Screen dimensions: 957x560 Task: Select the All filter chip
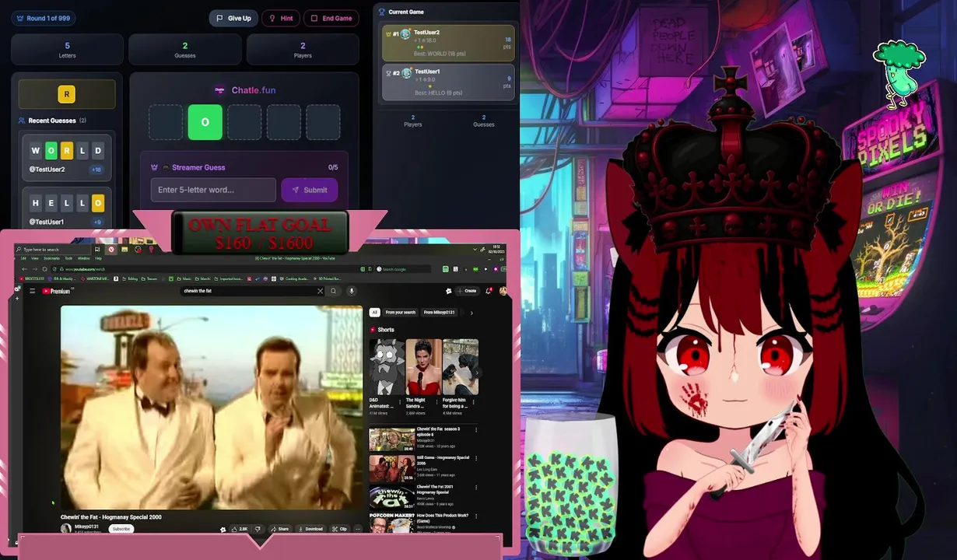coord(374,313)
